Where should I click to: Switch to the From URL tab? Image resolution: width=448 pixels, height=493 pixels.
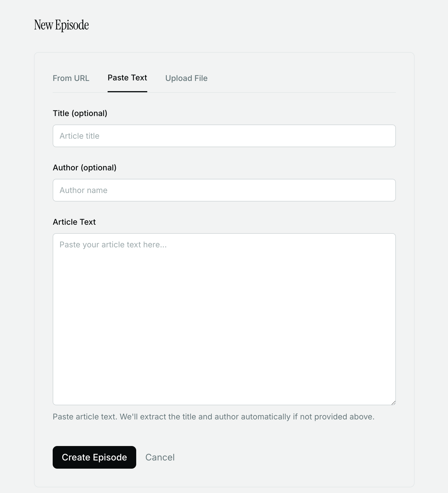pos(71,78)
